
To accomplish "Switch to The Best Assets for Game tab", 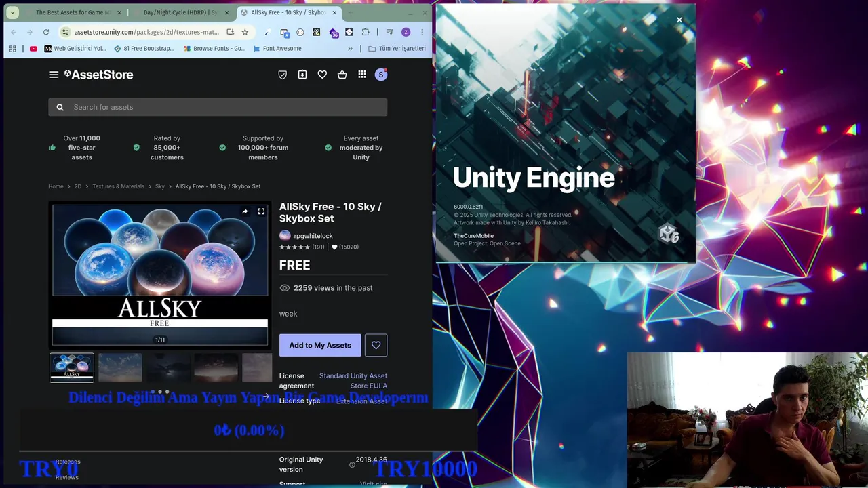I will pyautogui.click(x=73, y=12).
